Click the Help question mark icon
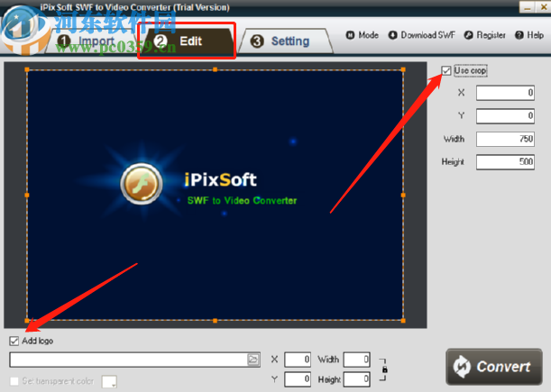551x392 pixels. (x=519, y=35)
